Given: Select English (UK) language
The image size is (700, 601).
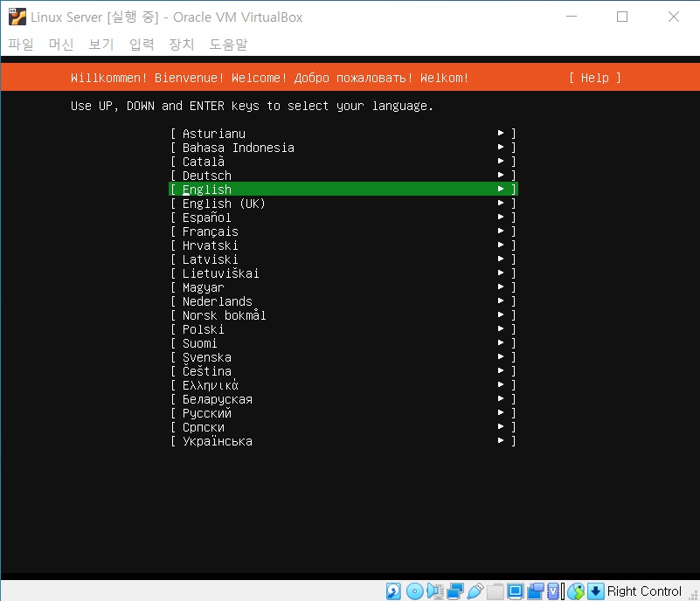Looking at the screenshot, I should point(343,203).
